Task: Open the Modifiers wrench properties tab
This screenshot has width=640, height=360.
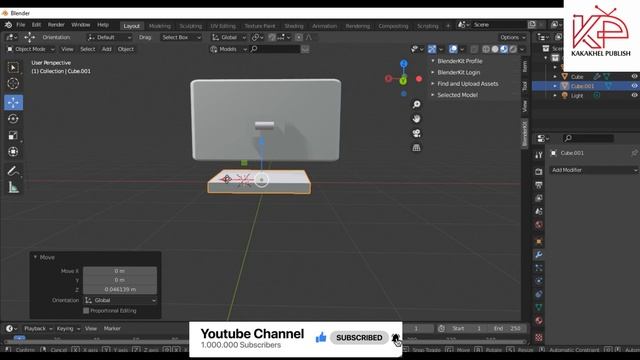Action: click(x=539, y=255)
